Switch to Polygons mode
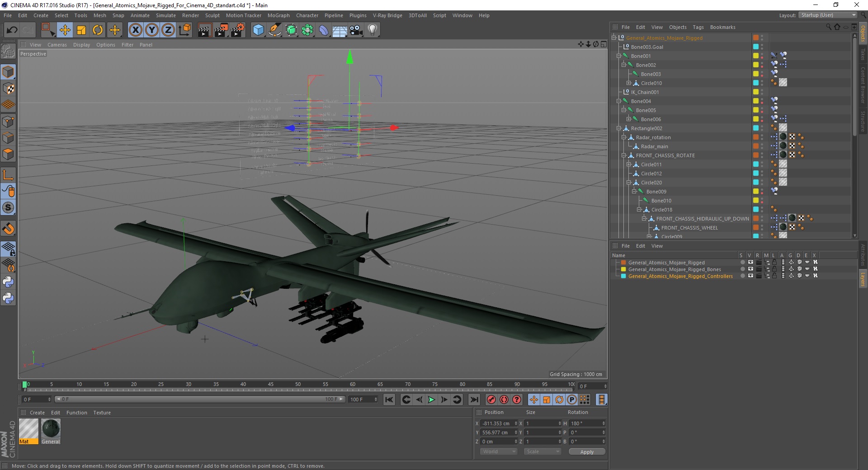 (x=8, y=154)
